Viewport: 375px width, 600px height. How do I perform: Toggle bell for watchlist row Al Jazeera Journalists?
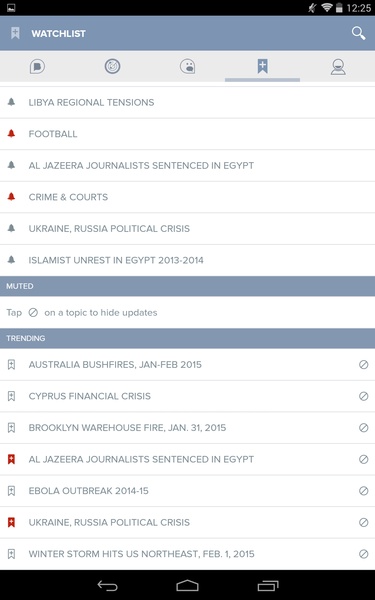click(11, 165)
